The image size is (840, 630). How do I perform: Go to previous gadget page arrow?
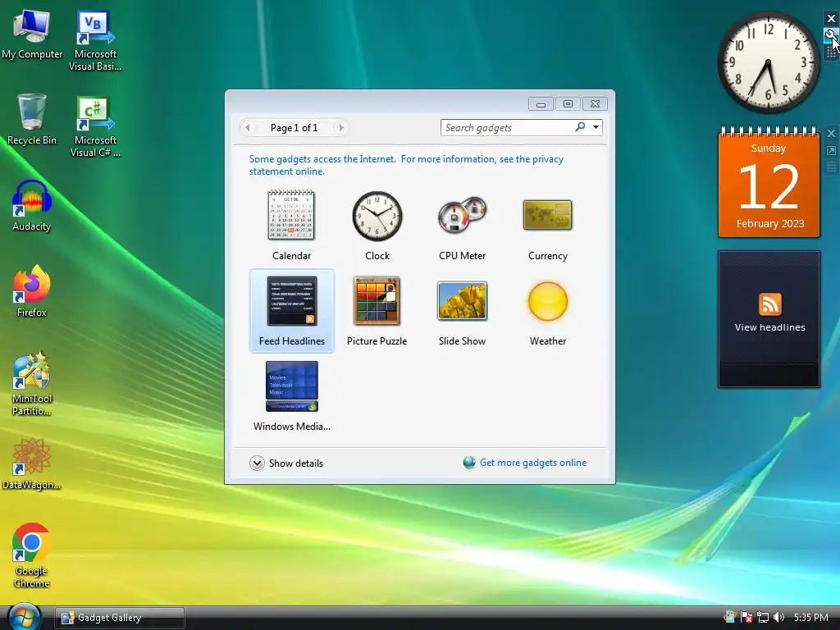248,127
